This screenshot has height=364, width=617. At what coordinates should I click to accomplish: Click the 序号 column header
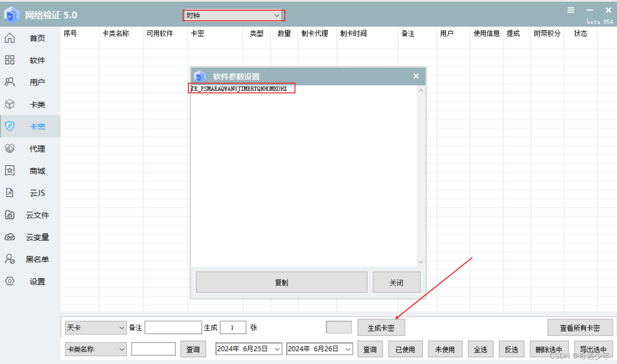click(x=70, y=33)
